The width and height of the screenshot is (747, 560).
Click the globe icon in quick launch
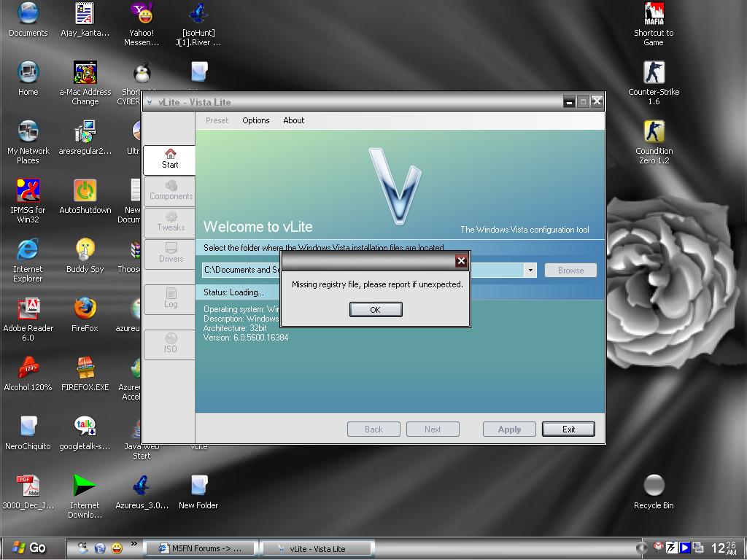(x=100, y=548)
